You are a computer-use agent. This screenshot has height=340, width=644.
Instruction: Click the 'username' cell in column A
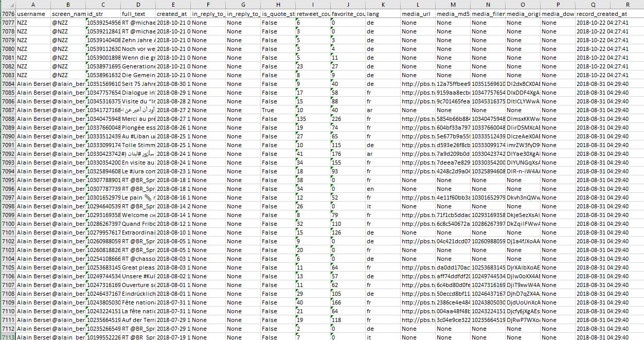(32, 14)
